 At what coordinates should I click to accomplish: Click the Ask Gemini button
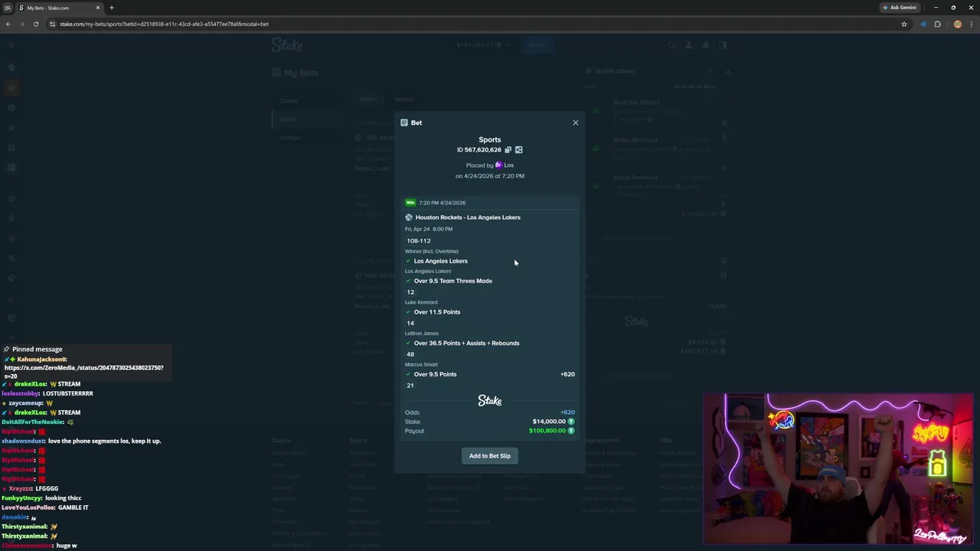[x=900, y=8]
